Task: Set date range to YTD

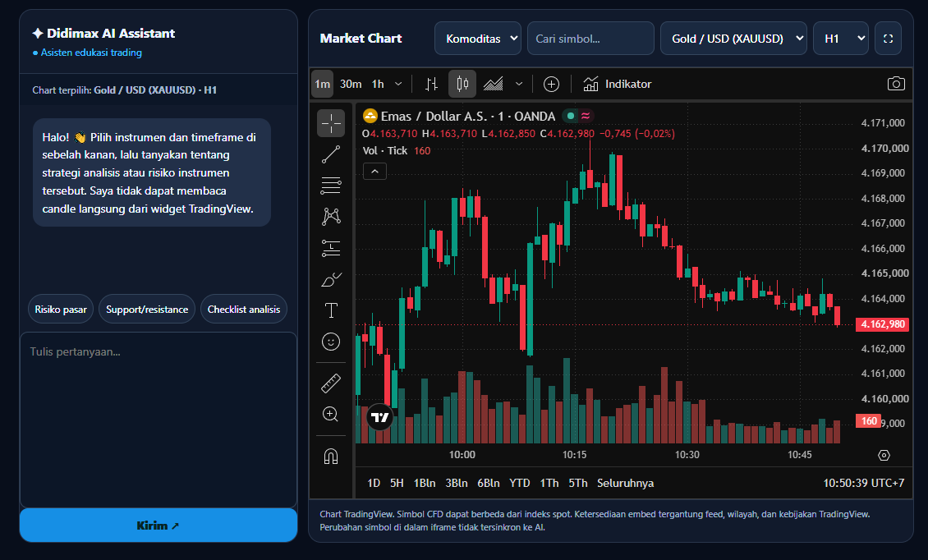Action: [x=520, y=483]
